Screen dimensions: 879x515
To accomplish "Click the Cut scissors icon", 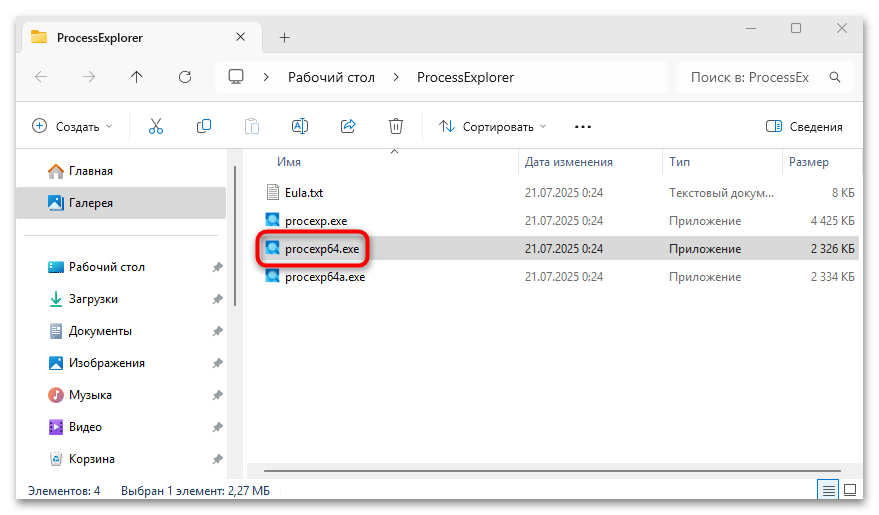I will click(156, 127).
